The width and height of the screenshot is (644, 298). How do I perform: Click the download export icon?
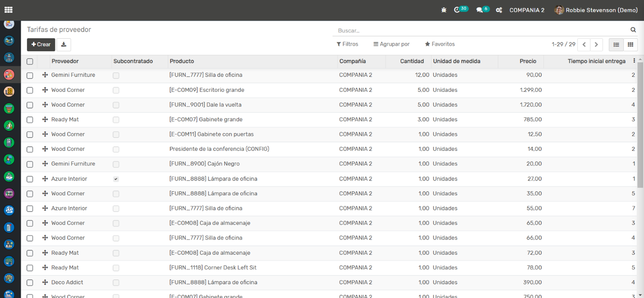tap(64, 45)
